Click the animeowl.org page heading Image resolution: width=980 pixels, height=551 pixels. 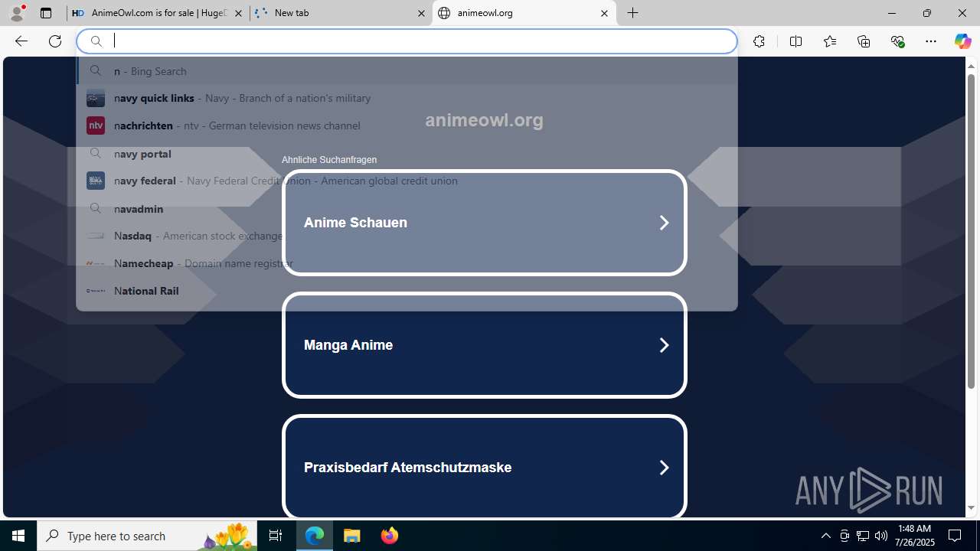click(484, 120)
